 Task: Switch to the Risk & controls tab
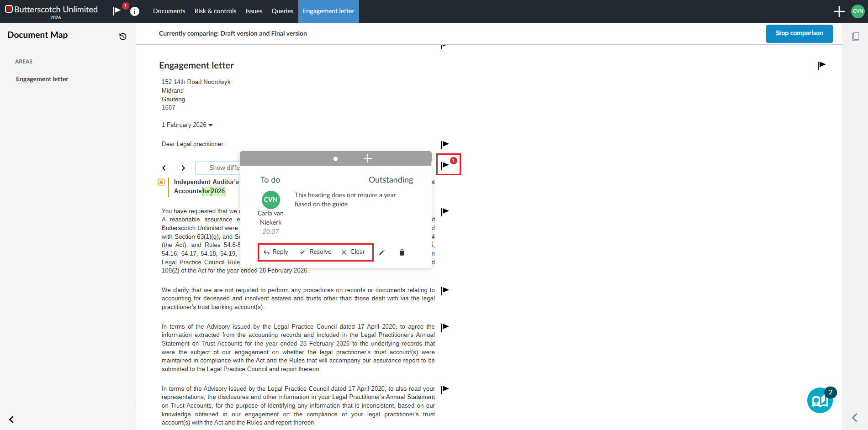215,11
